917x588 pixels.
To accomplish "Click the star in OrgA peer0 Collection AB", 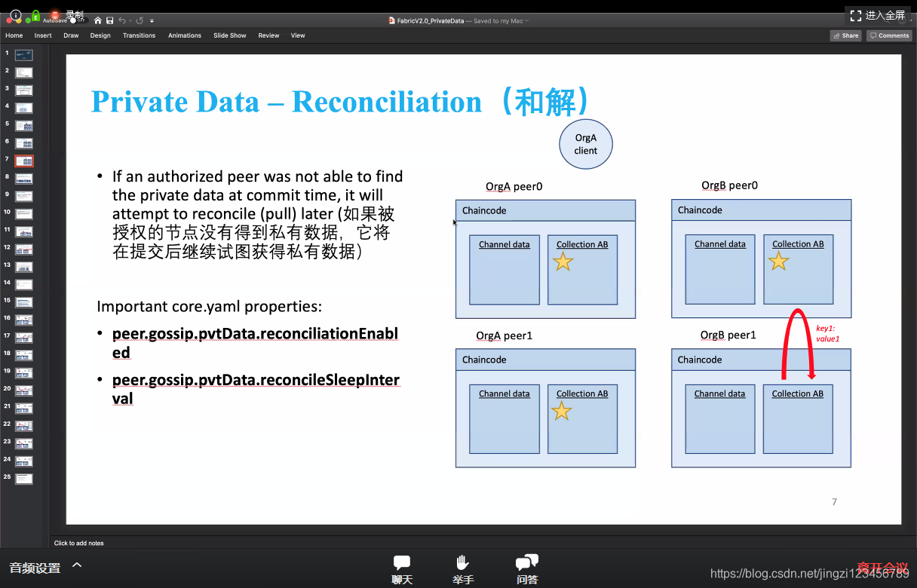I will [563, 262].
